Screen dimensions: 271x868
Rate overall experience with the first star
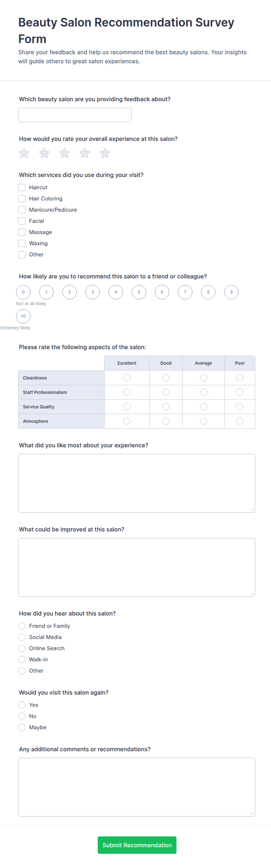pyautogui.click(x=24, y=153)
